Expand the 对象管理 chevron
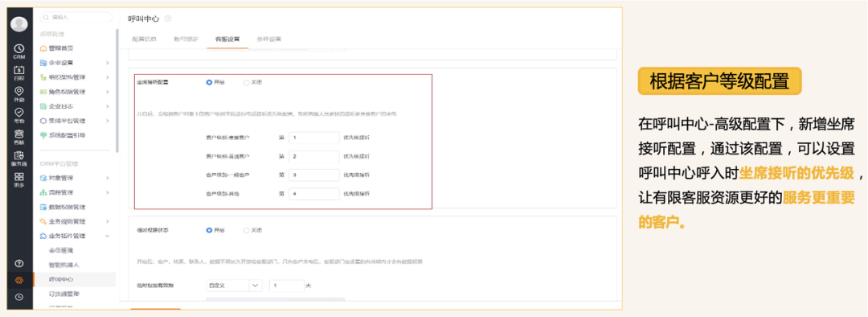 (x=108, y=178)
